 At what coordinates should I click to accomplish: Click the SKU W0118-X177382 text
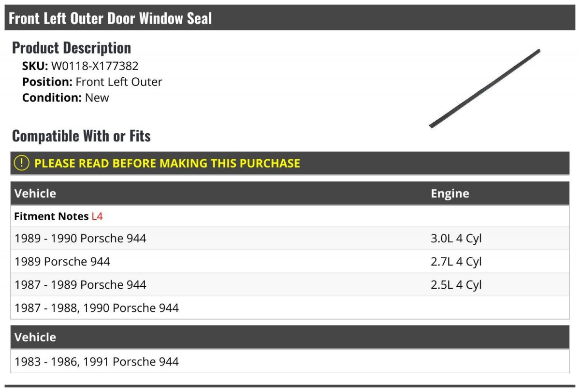[80, 66]
